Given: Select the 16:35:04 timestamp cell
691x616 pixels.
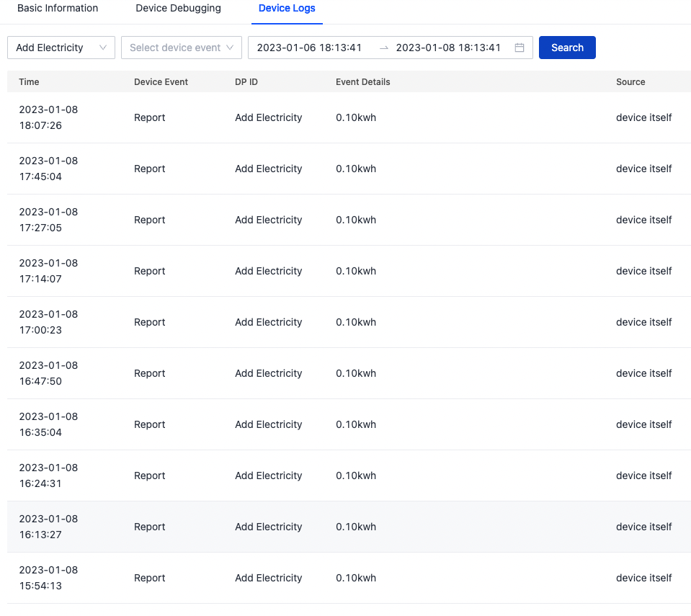Looking at the screenshot, I should 48,424.
